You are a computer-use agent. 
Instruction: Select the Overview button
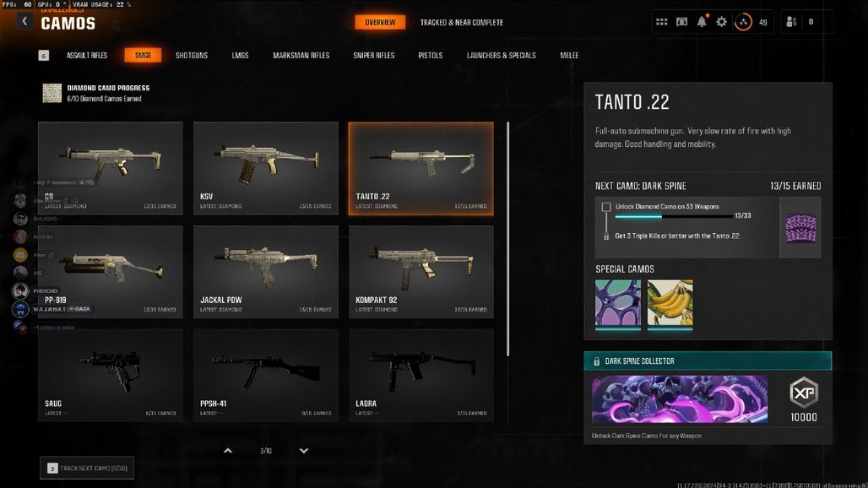380,22
